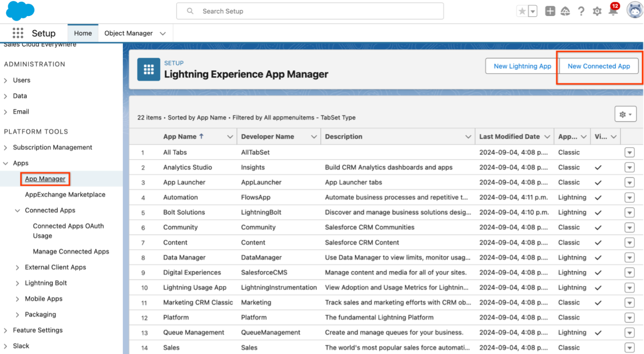Click inside the Search Setup field

[310, 11]
